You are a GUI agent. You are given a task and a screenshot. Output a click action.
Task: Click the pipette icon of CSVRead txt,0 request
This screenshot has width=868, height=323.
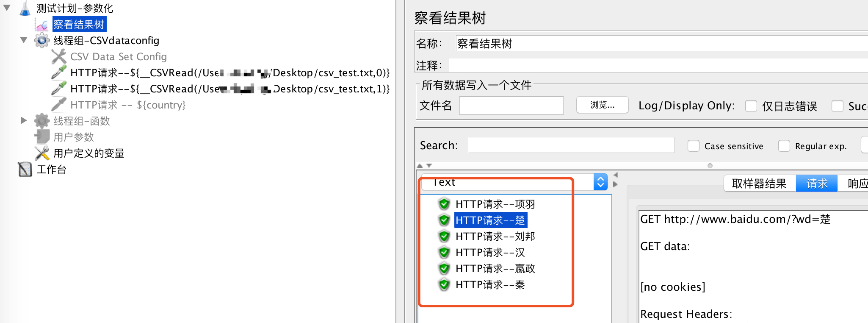click(x=59, y=73)
